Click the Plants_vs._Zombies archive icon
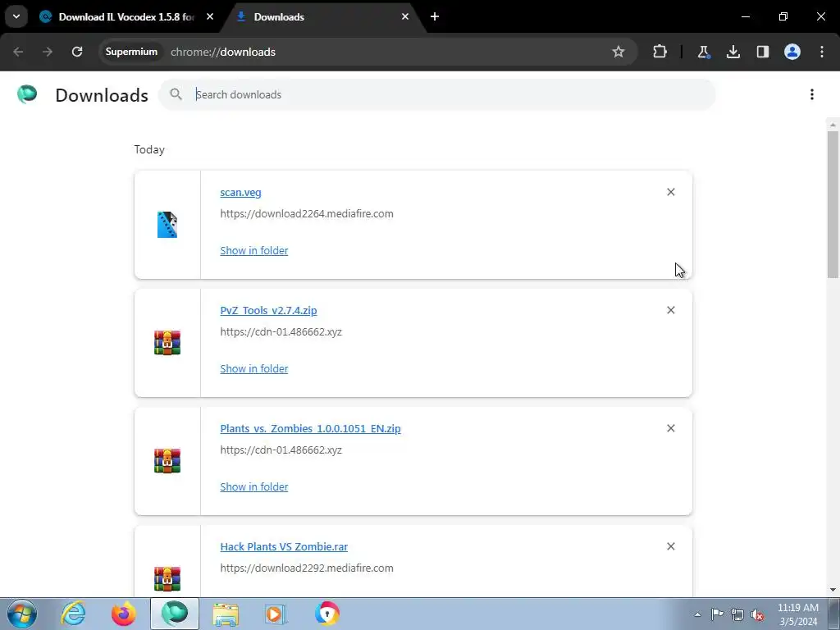 167,461
